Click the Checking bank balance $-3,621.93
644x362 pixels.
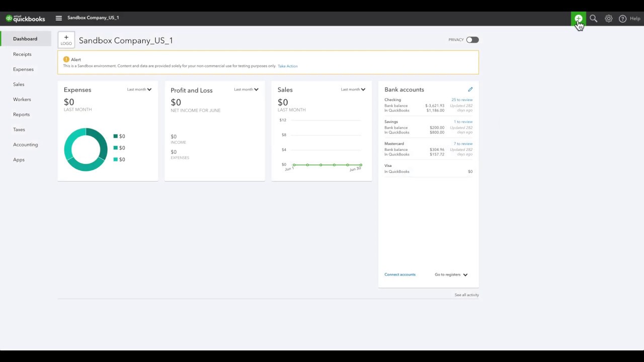pos(435,106)
